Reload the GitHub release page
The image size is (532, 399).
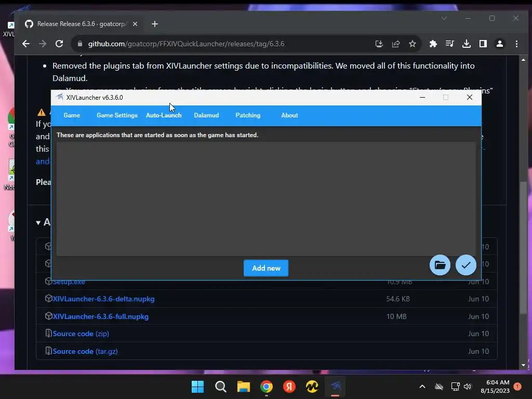(x=59, y=44)
